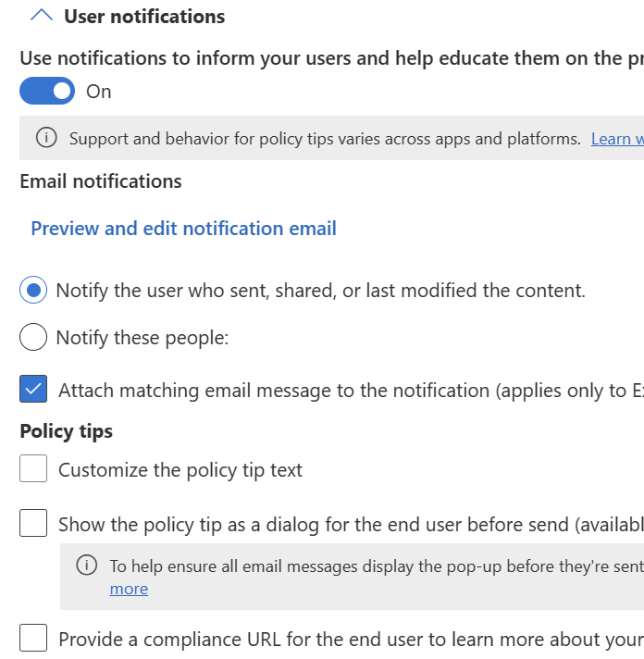
Task: Turn off the user notifications toggle
Action: (x=47, y=91)
